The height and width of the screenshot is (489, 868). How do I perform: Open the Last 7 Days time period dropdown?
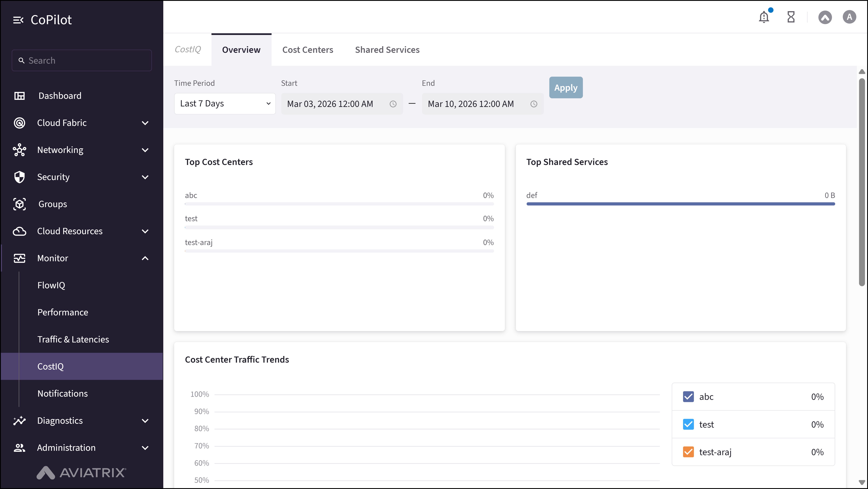(x=225, y=104)
